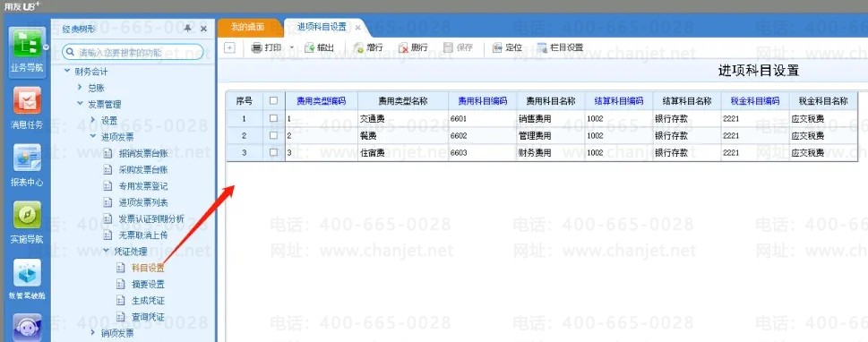Click the headset support icon in sidebar
The height and width of the screenshot is (342, 868).
[x=27, y=328]
